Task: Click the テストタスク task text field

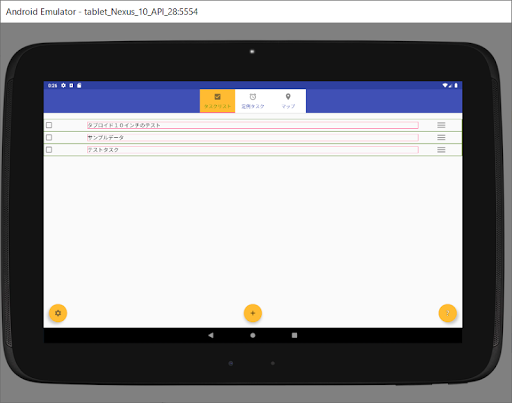Action: tap(253, 150)
